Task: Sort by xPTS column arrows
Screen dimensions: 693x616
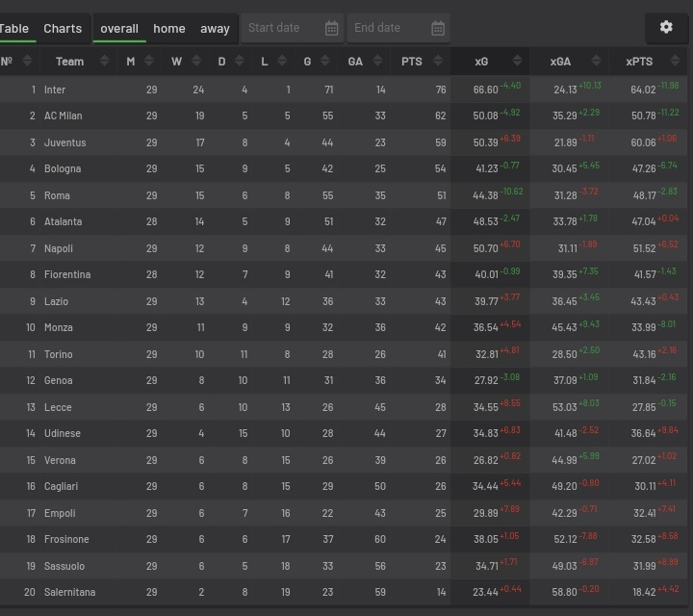Action: point(675,61)
